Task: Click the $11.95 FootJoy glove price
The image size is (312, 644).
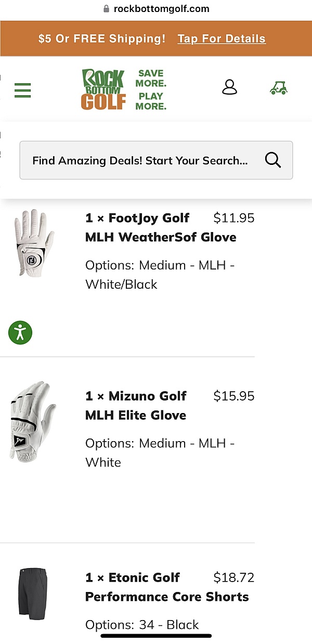Action: point(234,218)
